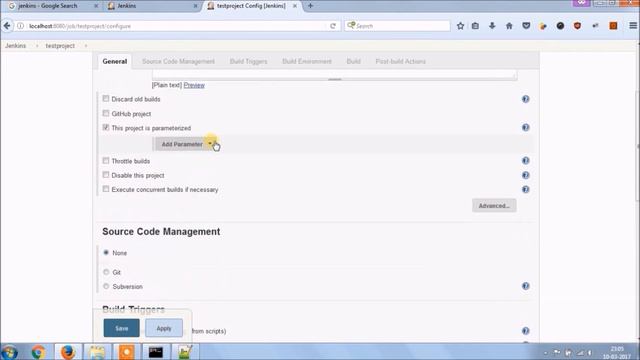Switch to the General tab
The image size is (640, 360).
(x=115, y=61)
